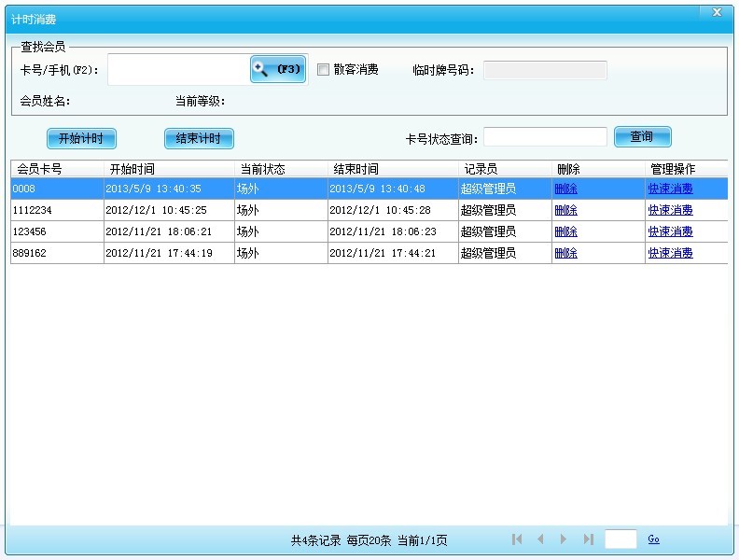The image size is (739, 560).
Task: Close the 计时消费 window
Action: 717,12
